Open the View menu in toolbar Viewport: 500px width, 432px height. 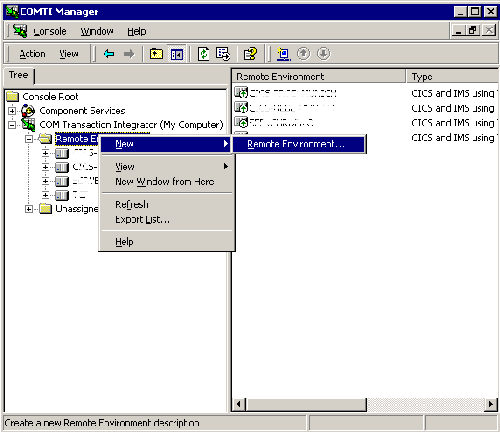tap(69, 54)
